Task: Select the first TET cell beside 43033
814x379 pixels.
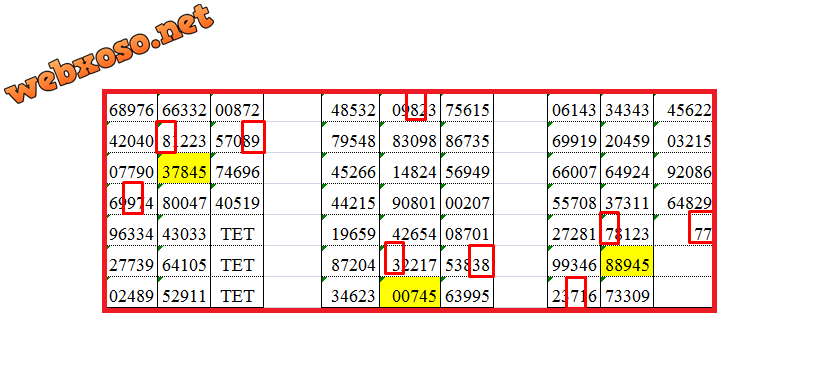Action: pos(237,231)
